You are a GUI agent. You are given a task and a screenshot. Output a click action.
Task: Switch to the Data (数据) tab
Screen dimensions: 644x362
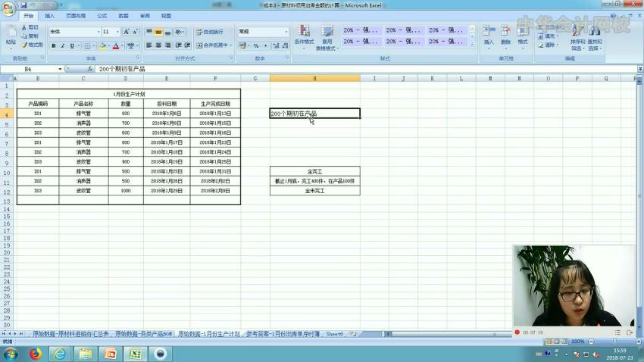(123, 16)
